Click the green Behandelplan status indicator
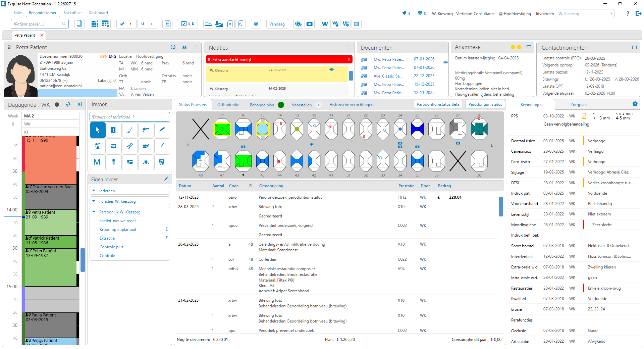 click(281, 105)
